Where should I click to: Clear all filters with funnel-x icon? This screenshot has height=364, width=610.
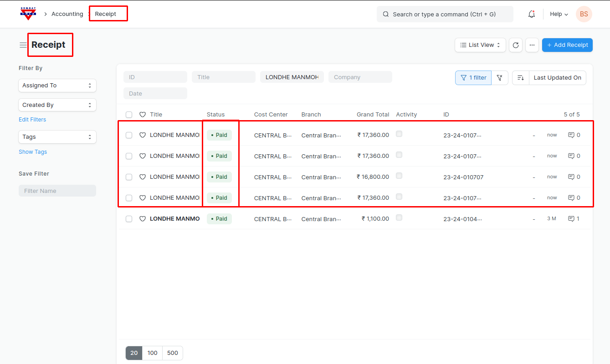[500, 78]
